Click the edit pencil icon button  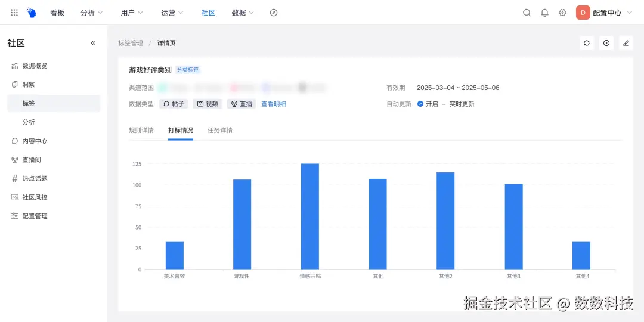click(626, 43)
